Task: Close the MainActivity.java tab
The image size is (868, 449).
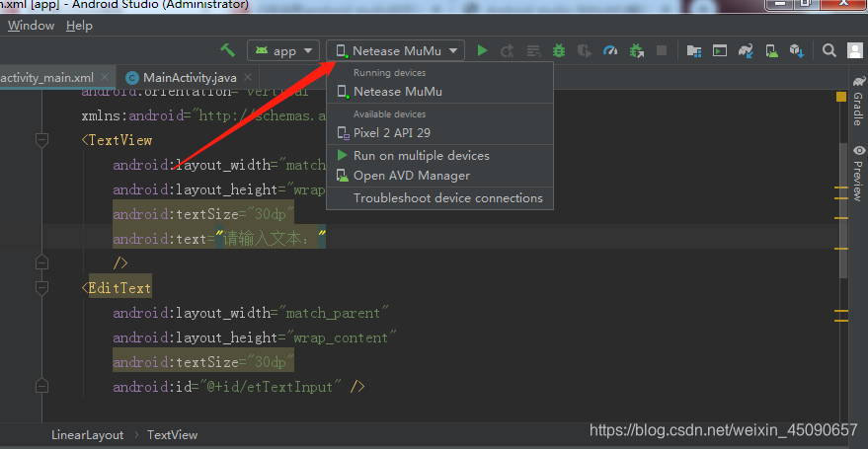Action: pos(248,77)
